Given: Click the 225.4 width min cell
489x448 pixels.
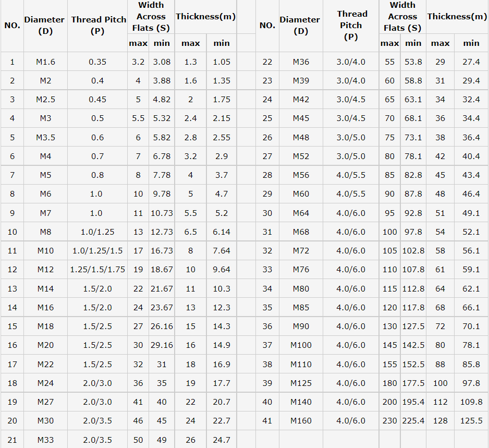Looking at the screenshot, I should [413, 421].
